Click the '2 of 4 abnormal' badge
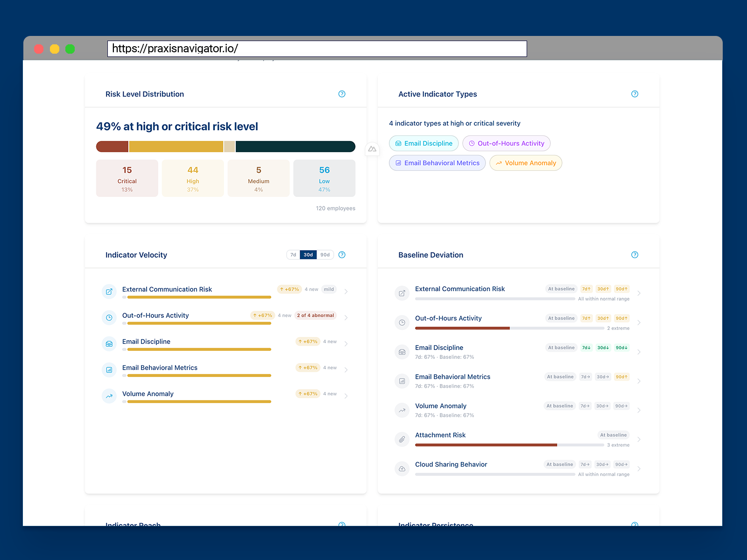 click(x=315, y=315)
